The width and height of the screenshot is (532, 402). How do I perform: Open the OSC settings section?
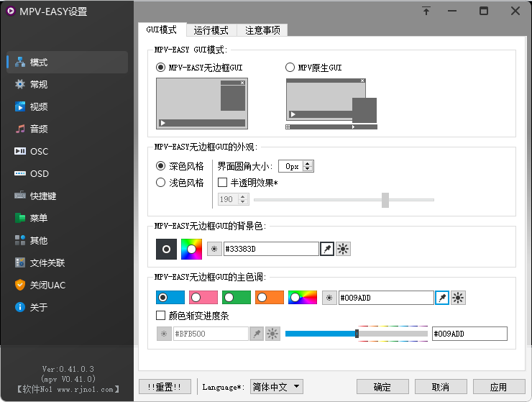[x=67, y=151]
